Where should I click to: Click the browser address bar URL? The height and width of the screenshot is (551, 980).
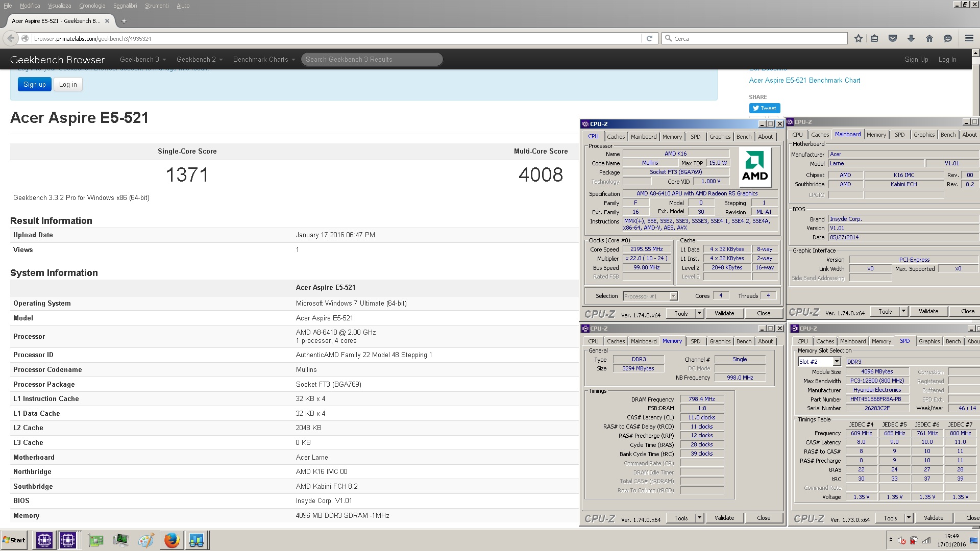click(92, 38)
